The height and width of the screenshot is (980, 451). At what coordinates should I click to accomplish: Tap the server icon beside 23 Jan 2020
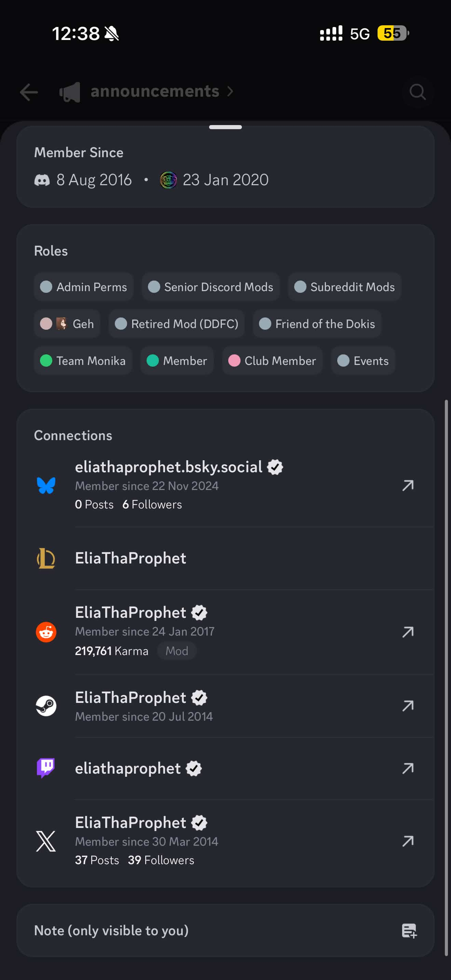point(168,180)
